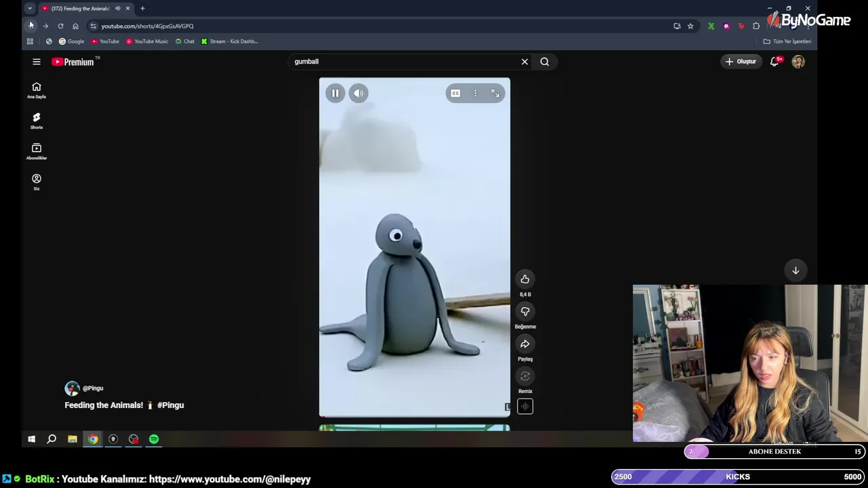Viewport: 868px width, 488px height.
Task: View site information icon in address bar
Action: point(93,26)
